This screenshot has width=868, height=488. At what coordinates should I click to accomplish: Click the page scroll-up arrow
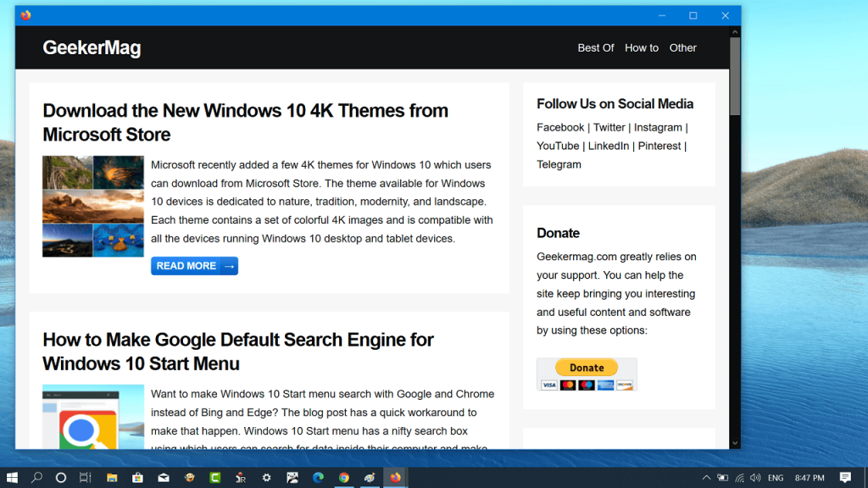pyautogui.click(x=735, y=32)
